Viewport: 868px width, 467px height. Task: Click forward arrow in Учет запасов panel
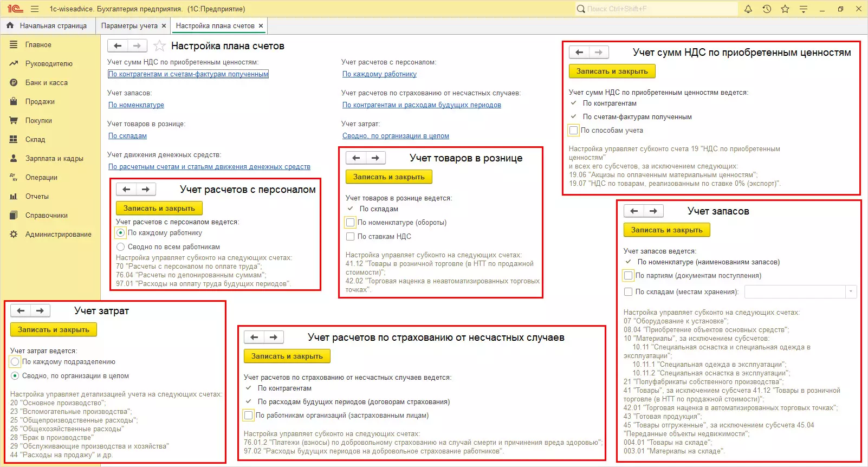tap(653, 211)
